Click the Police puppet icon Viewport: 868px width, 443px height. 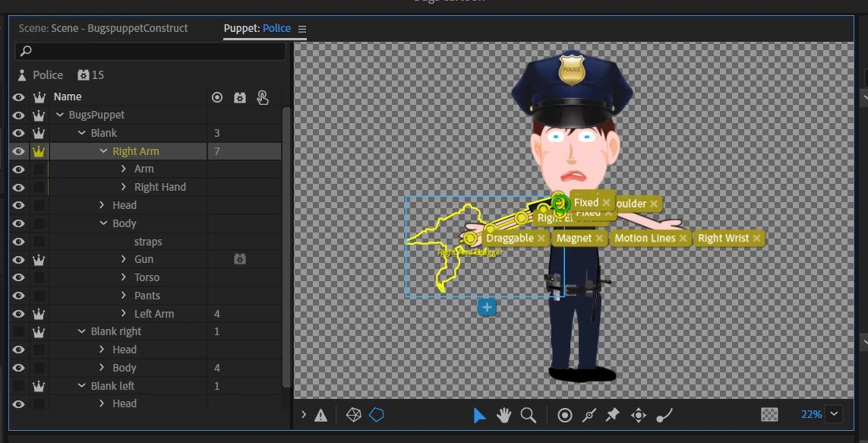tap(22, 74)
